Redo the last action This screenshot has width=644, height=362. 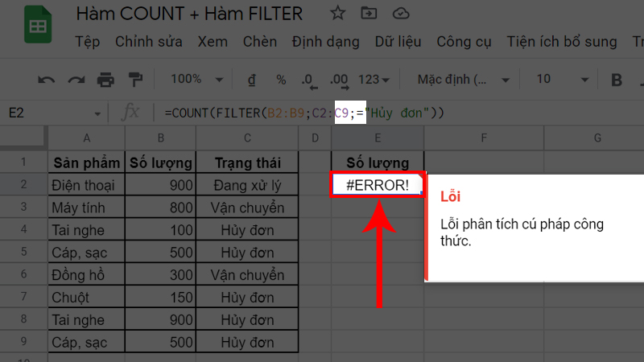pos(76,80)
